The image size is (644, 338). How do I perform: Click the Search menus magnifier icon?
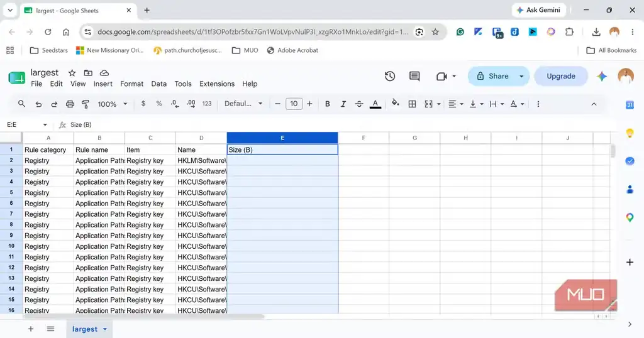pos(22,104)
